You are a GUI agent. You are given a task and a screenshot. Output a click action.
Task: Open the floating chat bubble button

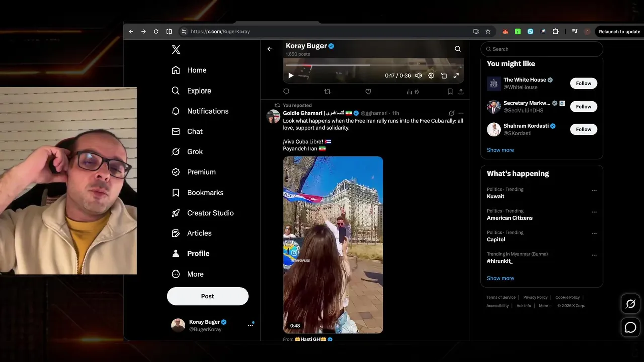[630, 328]
